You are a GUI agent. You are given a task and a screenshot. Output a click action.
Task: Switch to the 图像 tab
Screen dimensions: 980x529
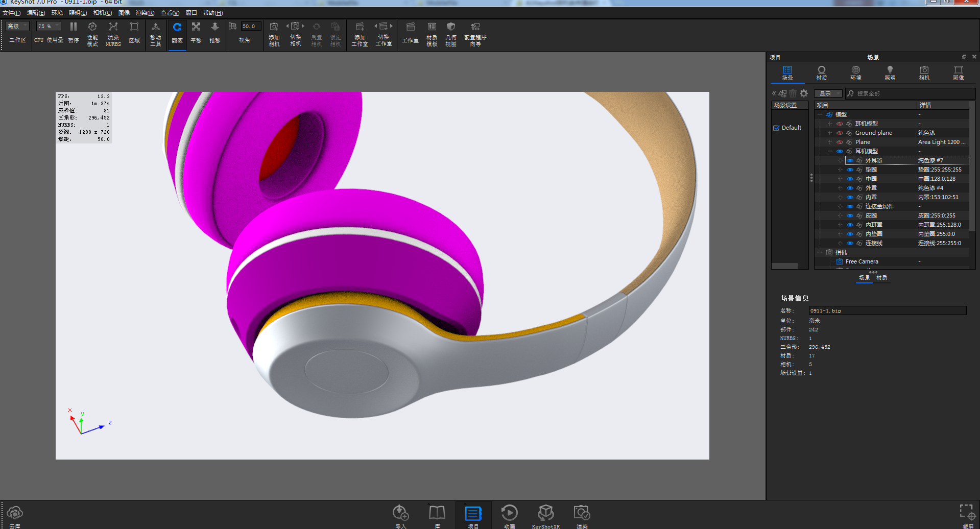tap(959, 73)
